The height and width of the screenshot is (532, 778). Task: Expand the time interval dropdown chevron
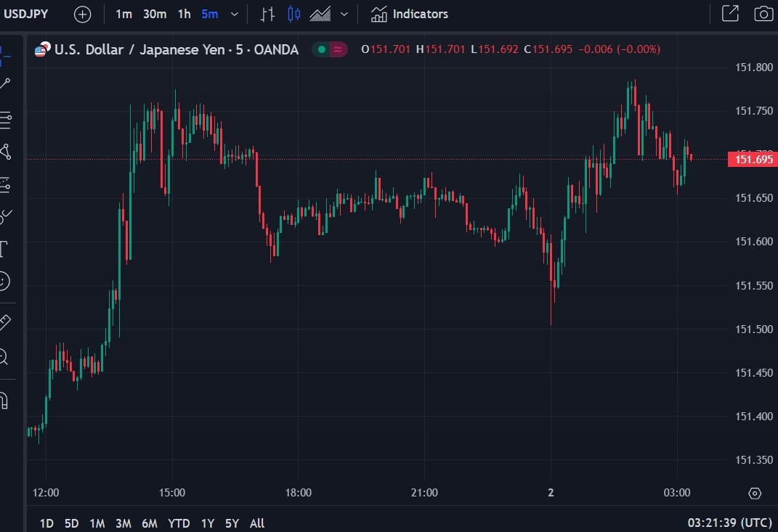pos(235,15)
